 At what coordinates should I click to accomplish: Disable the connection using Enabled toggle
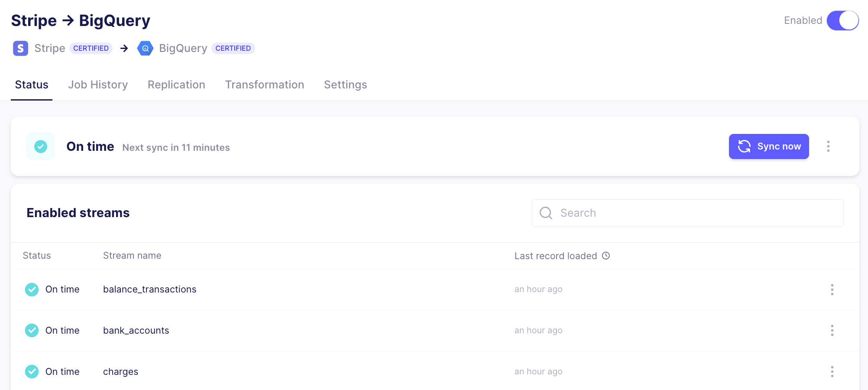click(x=842, y=20)
